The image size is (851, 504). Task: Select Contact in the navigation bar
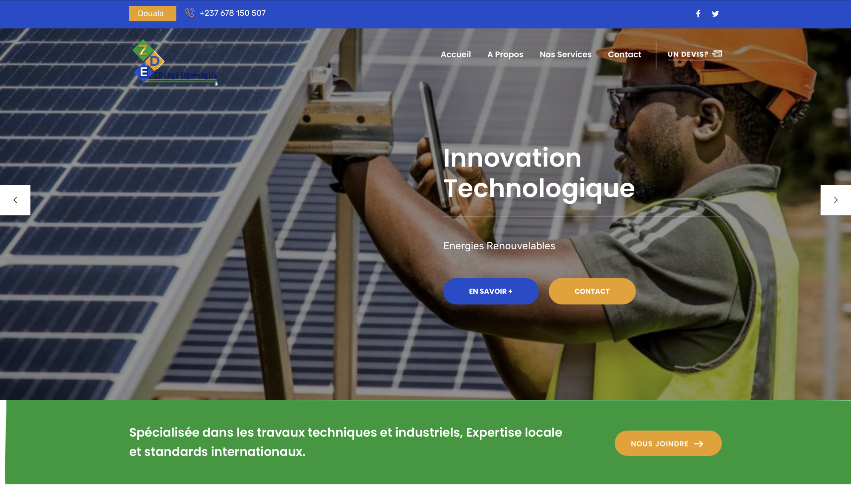point(625,54)
